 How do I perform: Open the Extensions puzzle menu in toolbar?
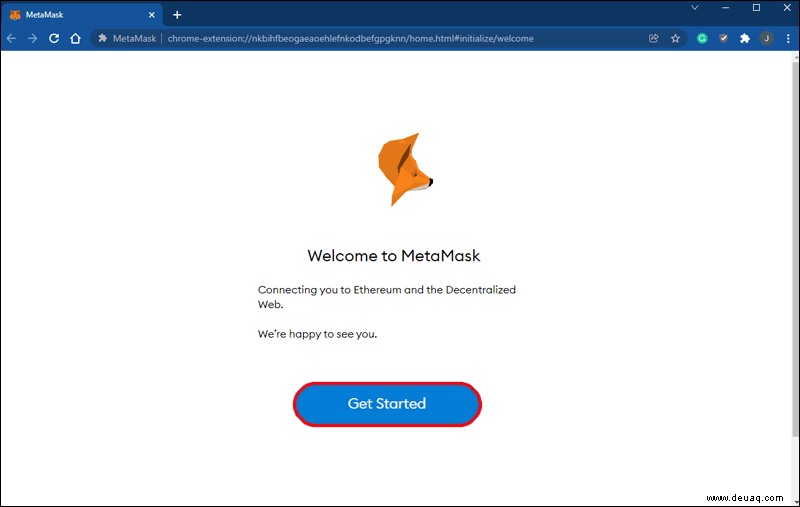coord(745,38)
